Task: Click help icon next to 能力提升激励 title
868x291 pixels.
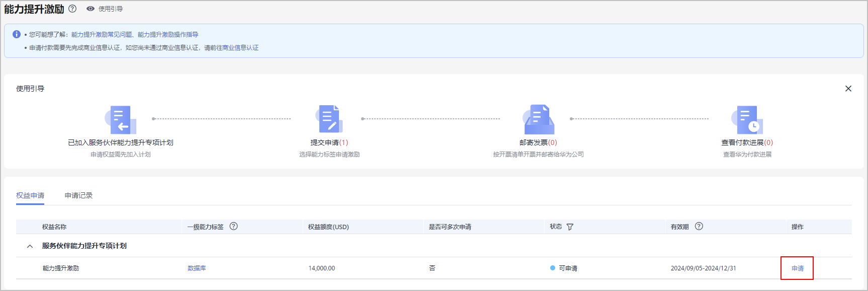Action: point(72,9)
